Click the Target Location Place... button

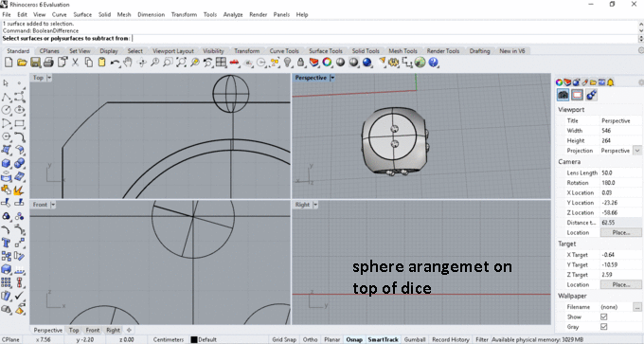click(621, 284)
